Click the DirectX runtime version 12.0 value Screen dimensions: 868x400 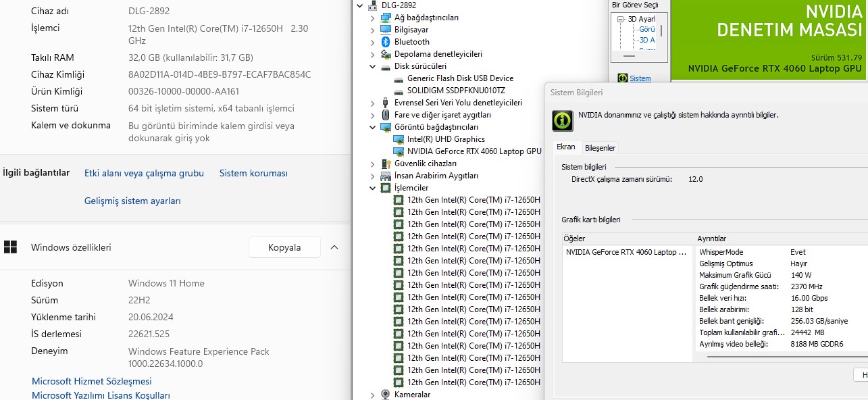[x=695, y=179]
